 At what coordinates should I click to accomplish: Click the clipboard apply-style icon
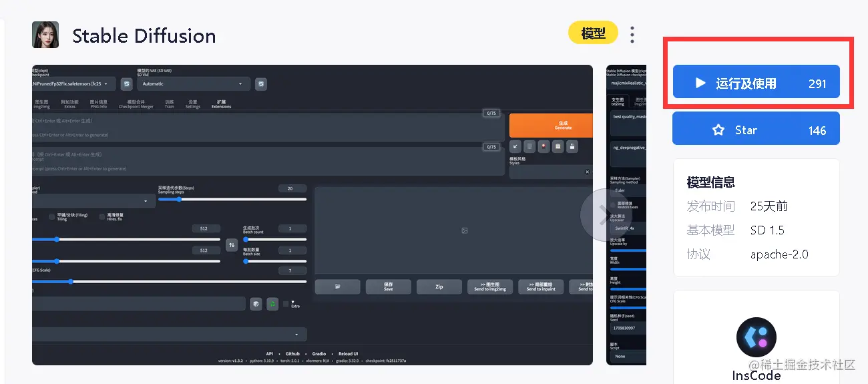(x=558, y=146)
